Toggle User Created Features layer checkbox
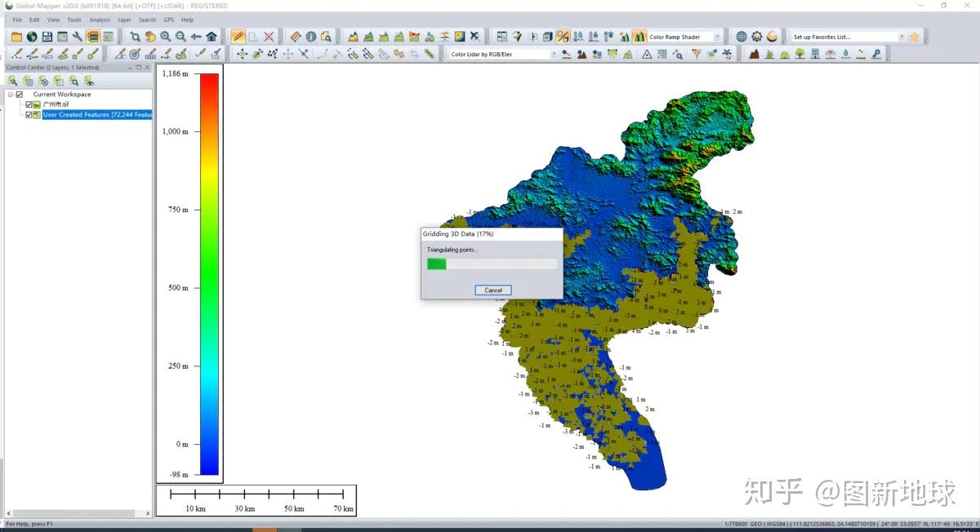Viewport: 980px width, 532px height. [x=29, y=115]
